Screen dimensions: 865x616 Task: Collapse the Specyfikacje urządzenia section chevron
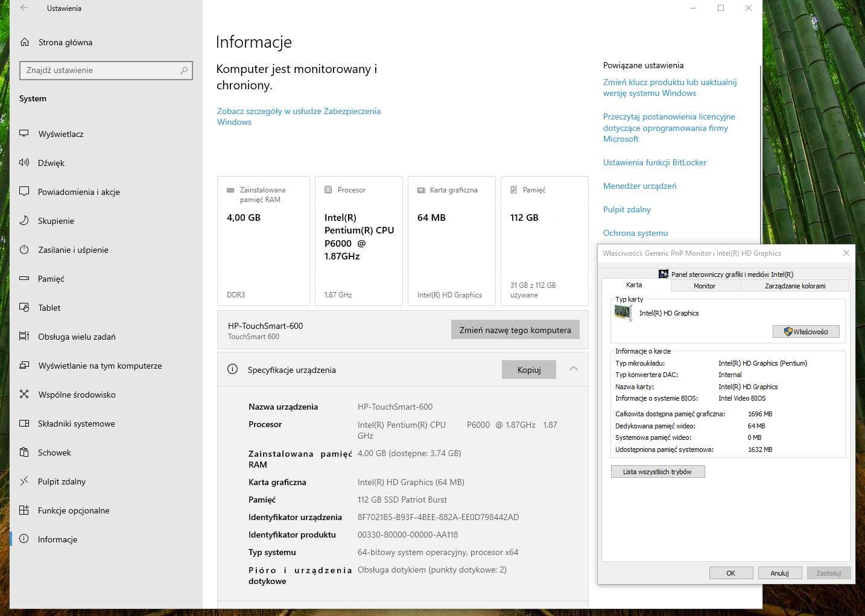pyautogui.click(x=574, y=369)
